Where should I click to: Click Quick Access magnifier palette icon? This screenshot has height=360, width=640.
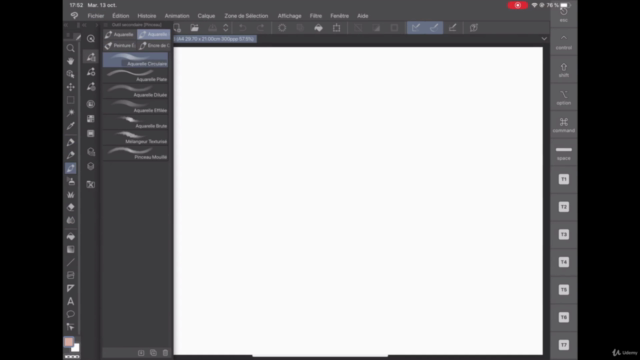[91, 39]
